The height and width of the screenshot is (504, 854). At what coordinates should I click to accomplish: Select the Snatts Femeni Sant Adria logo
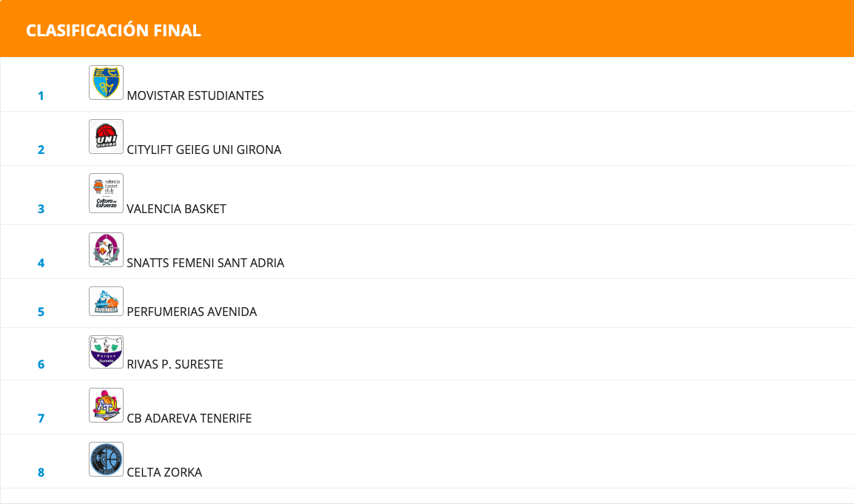click(x=106, y=249)
